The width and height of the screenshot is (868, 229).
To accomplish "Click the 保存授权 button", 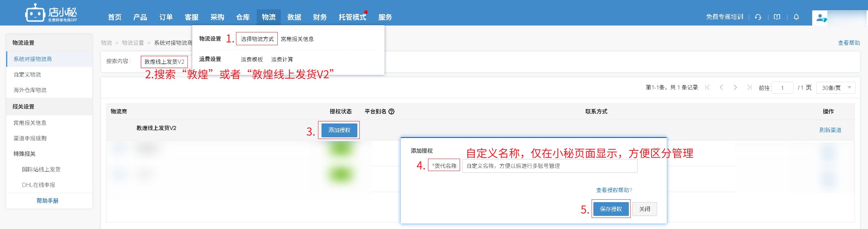I will [611, 209].
